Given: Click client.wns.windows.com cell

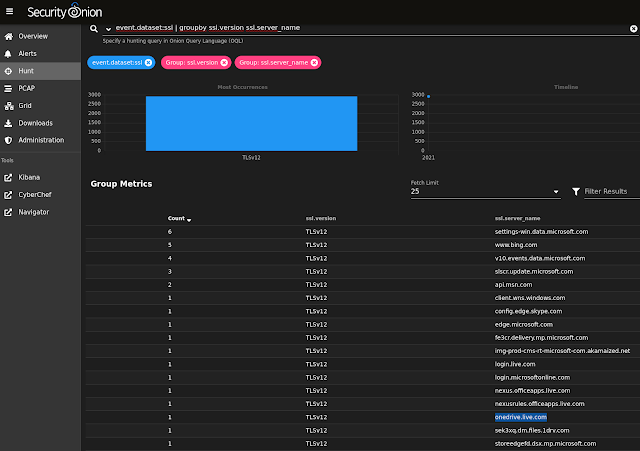Looking at the screenshot, I should tap(530, 298).
